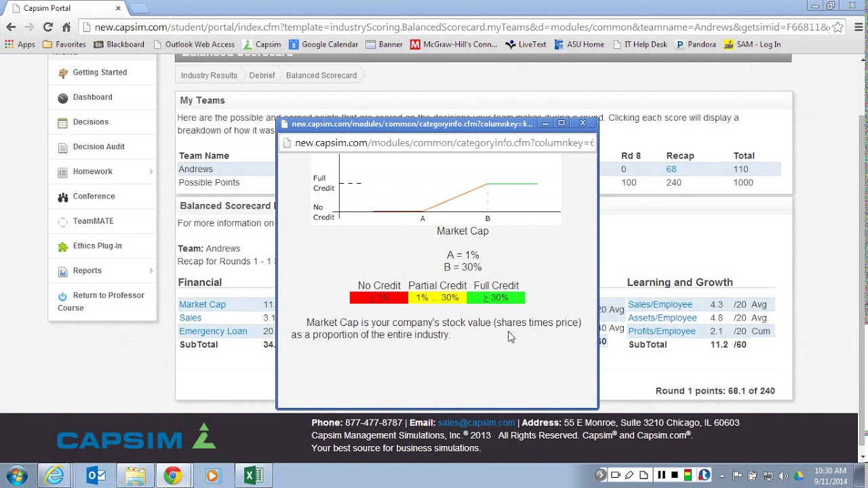Click the Assets/Employee link

(662, 318)
